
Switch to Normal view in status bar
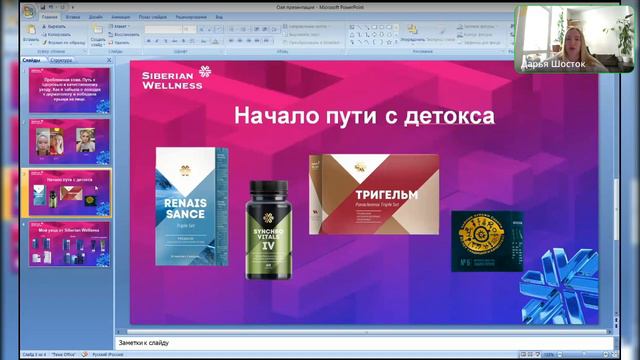coord(523,354)
